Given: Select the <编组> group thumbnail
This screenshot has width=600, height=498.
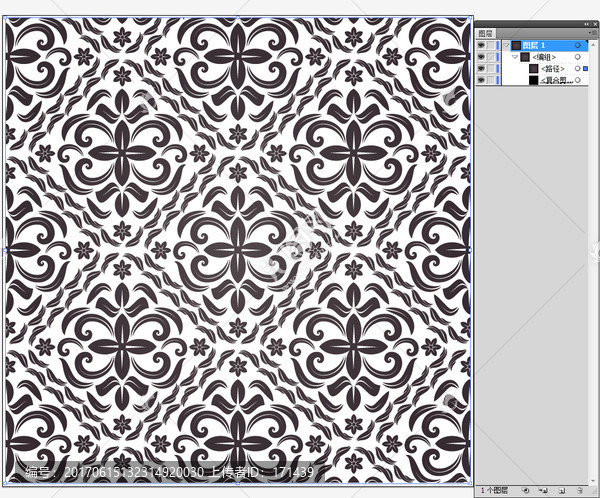Looking at the screenshot, I should (x=525, y=57).
